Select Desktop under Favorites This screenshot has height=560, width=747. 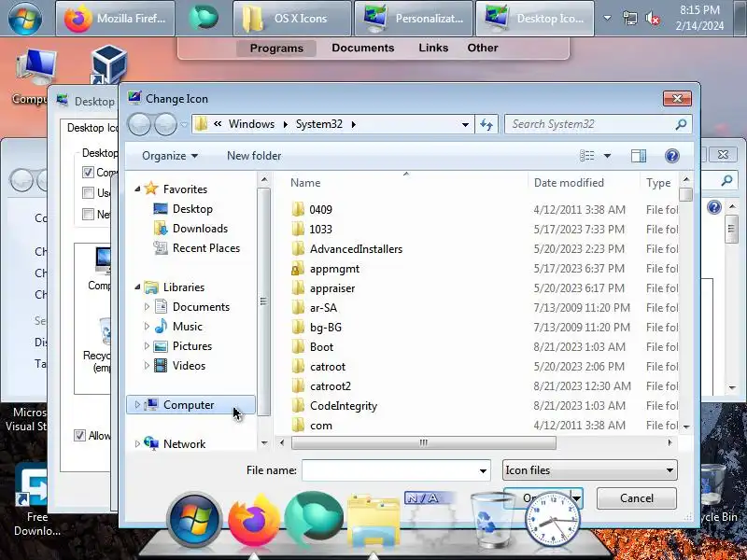coord(192,209)
